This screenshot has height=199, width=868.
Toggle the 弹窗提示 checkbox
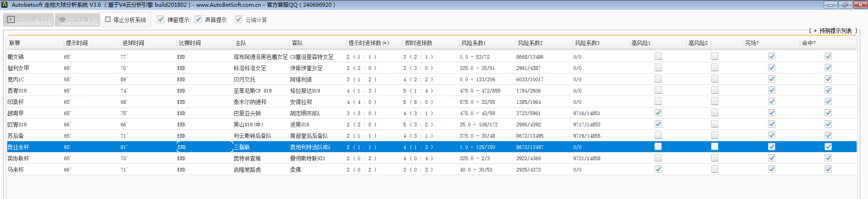[161, 20]
